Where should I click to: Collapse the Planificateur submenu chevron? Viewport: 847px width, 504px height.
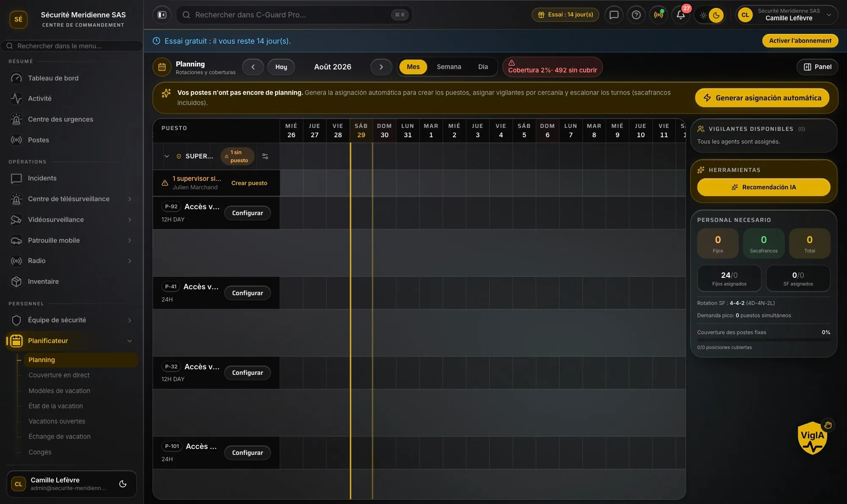pos(130,341)
